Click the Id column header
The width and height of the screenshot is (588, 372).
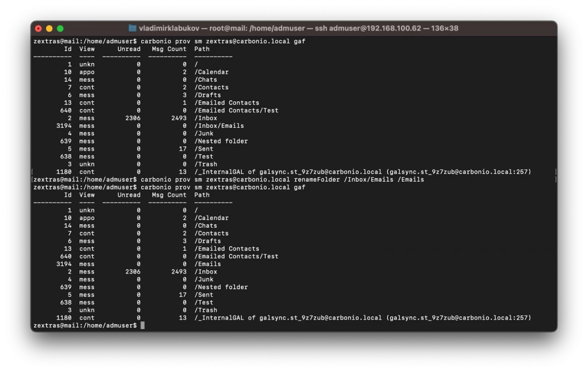67,48
